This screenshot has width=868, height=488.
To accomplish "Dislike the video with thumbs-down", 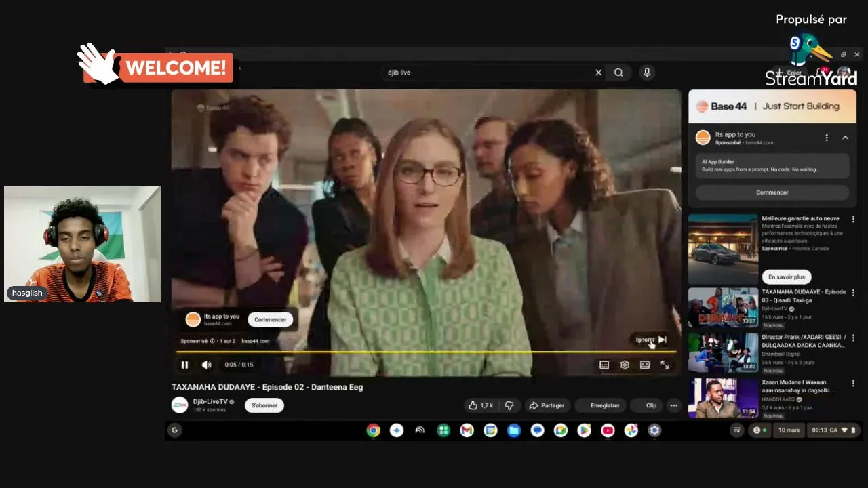I will (x=509, y=405).
